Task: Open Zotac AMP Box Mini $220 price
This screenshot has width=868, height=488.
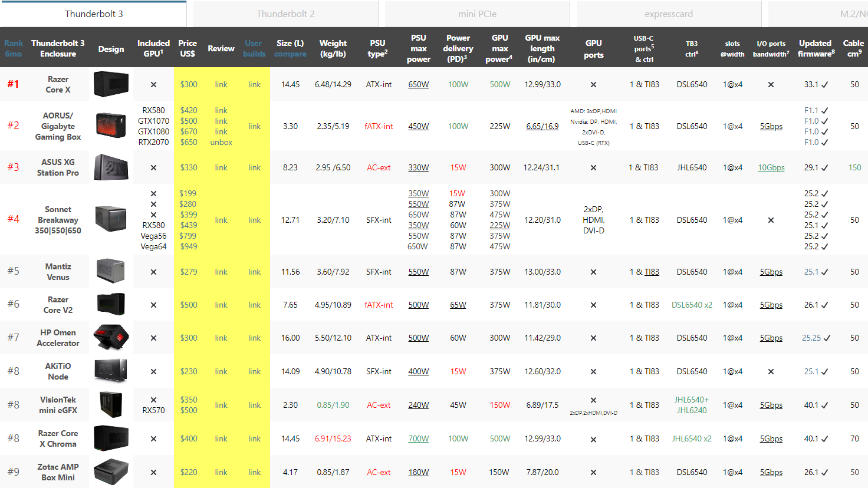Action: [189, 472]
